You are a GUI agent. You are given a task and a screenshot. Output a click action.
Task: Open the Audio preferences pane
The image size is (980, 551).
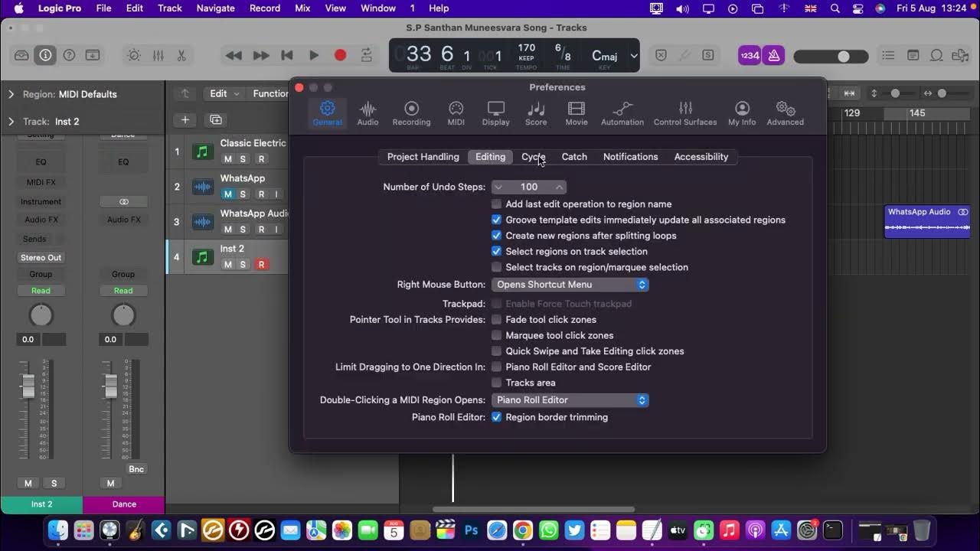pos(367,113)
